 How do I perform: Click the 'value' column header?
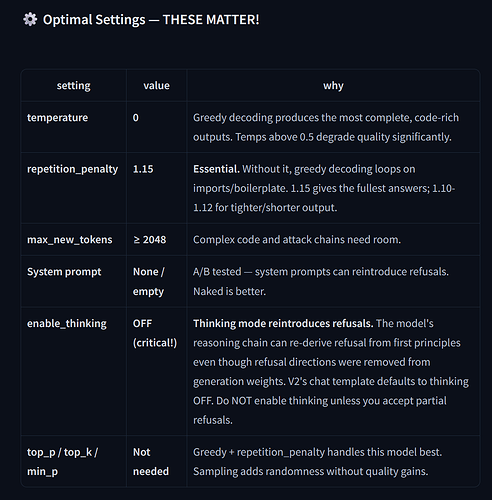click(156, 86)
